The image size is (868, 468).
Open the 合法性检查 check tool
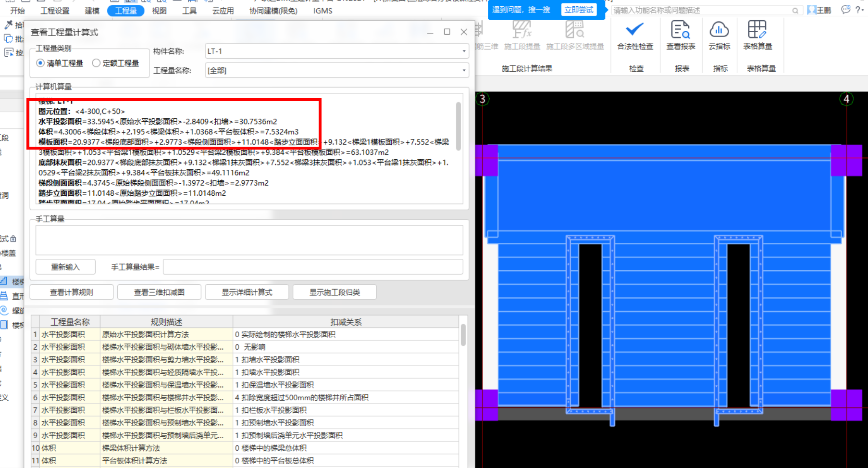point(635,36)
